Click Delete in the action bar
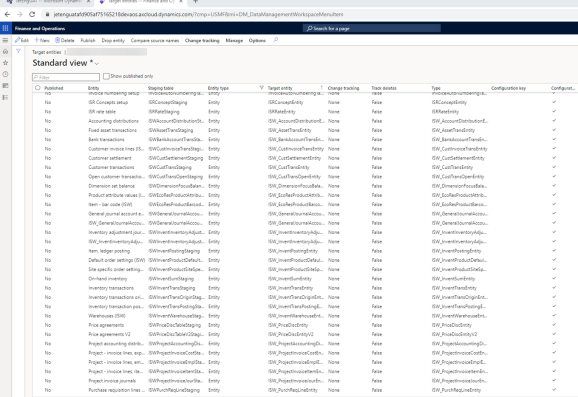This screenshot has height=397, width=578. click(65, 40)
